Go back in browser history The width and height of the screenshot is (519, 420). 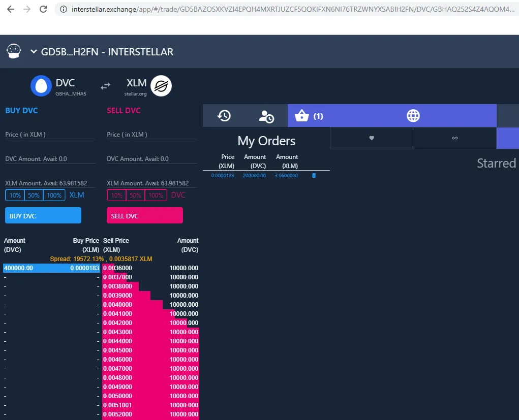[11, 9]
